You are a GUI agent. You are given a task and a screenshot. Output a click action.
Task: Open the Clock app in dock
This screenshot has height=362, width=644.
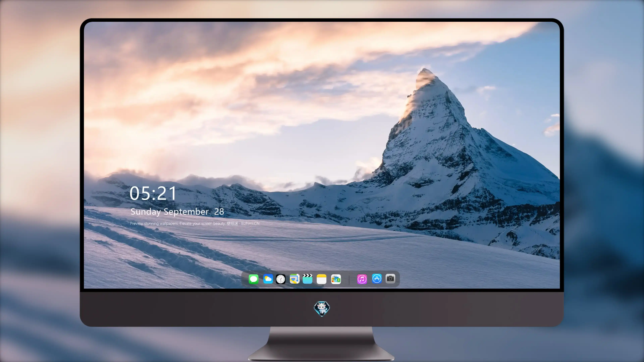click(281, 279)
